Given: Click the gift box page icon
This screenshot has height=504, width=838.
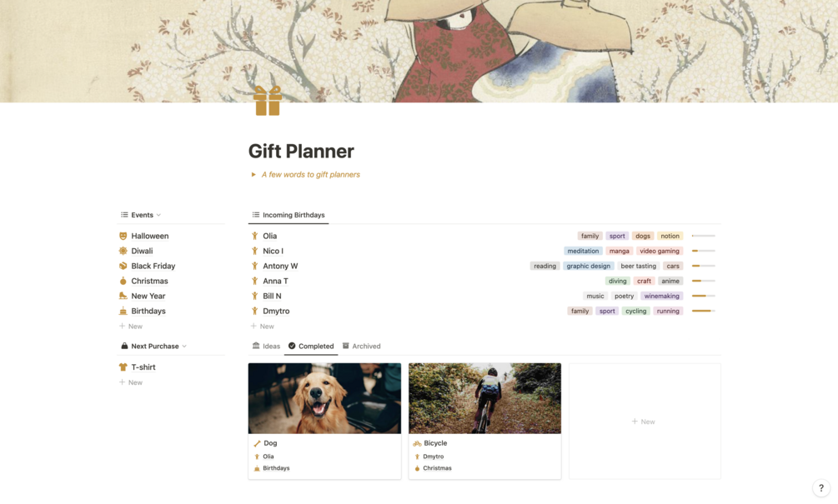Looking at the screenshot, I should pyautogui.click(x=268, y=101).
